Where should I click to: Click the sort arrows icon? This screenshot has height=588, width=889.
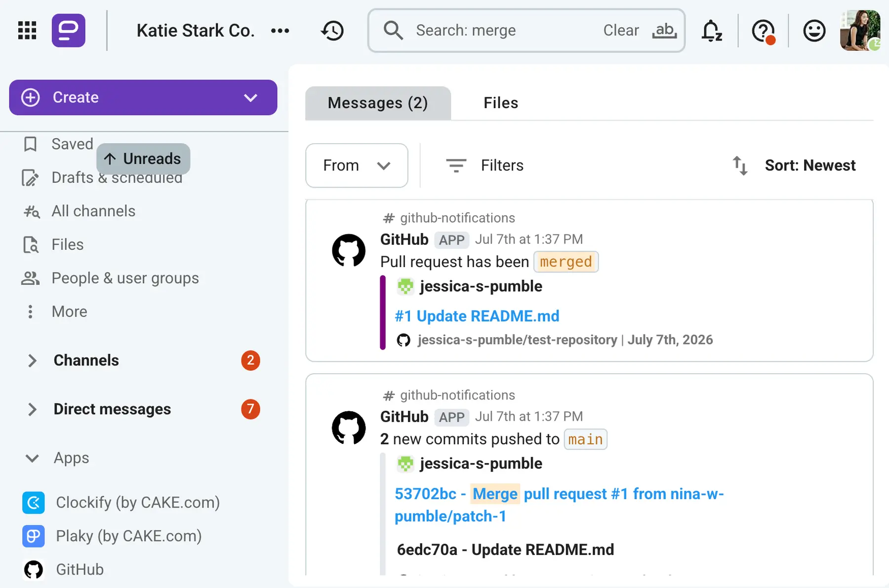click(740, 165)
